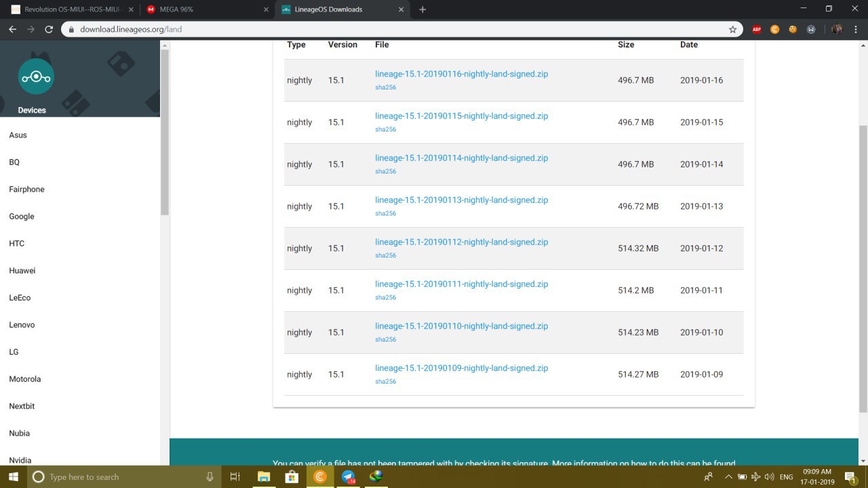Open Task View in the taskbar
The image size is (868, 488).
click(x=235, y=476)
